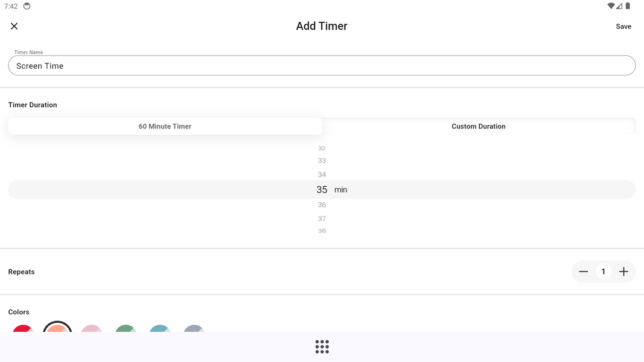Screen dimensions: 644x362
Task: Tap the battery status icon
Action: [628, 6]
